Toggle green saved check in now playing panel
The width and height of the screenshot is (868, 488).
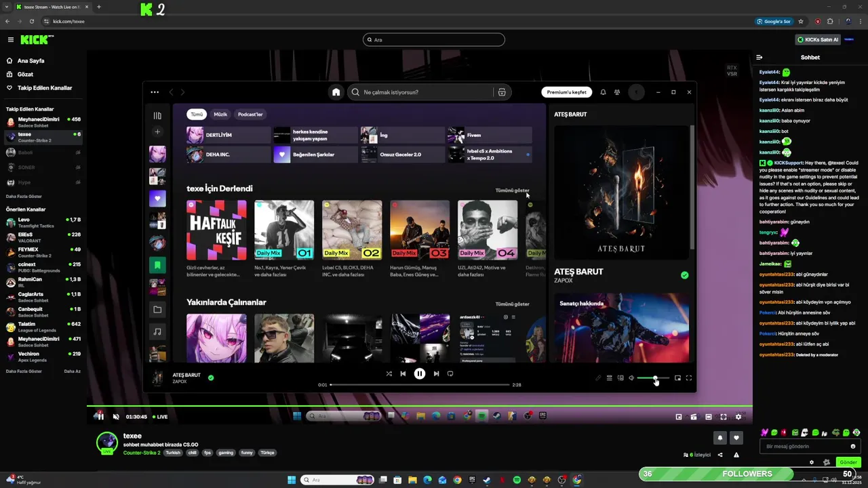684,275
